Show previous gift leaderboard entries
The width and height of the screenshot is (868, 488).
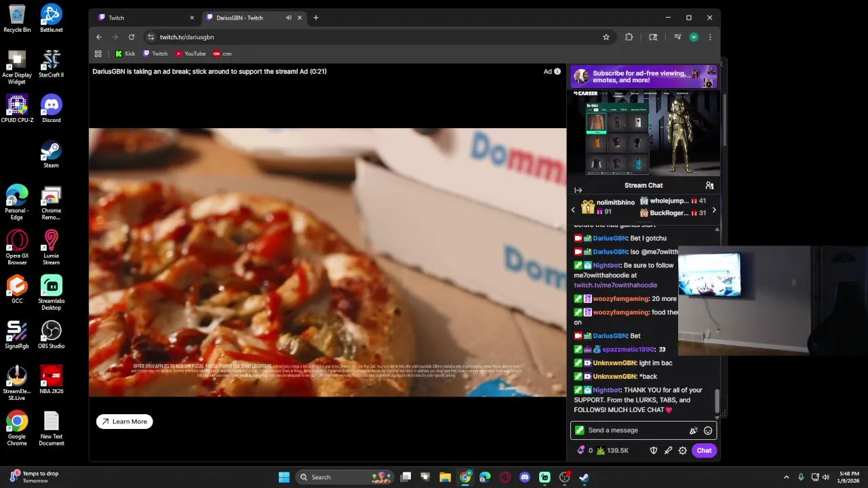click(573, 210)
